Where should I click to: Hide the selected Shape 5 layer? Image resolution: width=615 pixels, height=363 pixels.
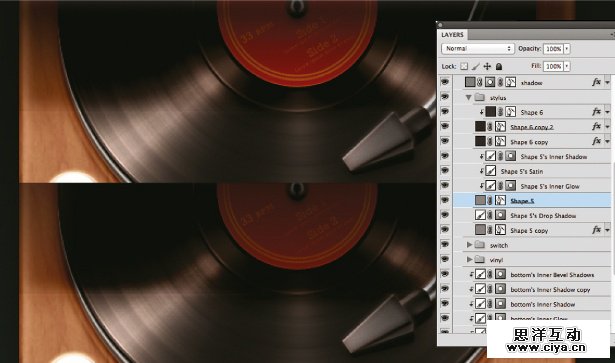click(444, 200)
